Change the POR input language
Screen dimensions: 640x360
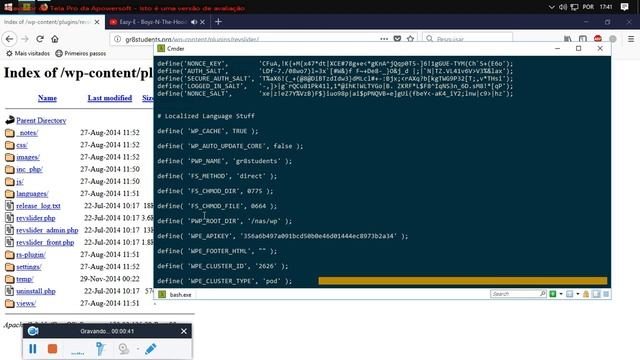tap(588, 7)
